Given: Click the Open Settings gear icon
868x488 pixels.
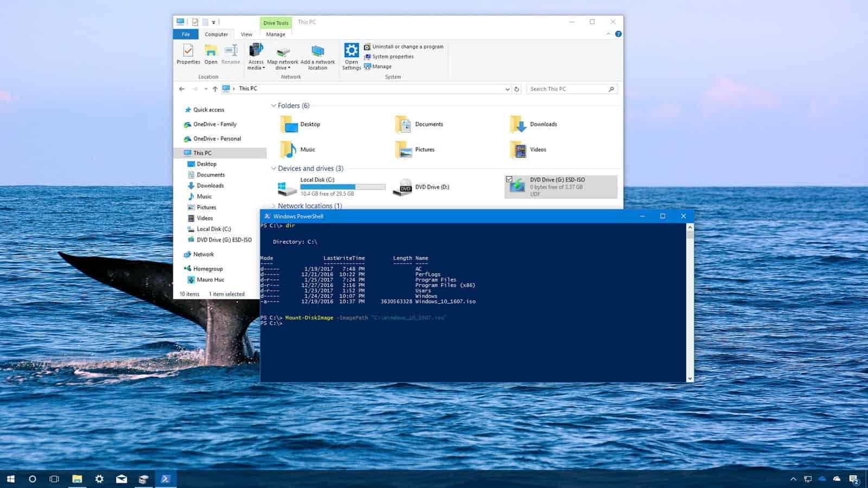Looking at the screenshot, I should click(x=352, y=50).
